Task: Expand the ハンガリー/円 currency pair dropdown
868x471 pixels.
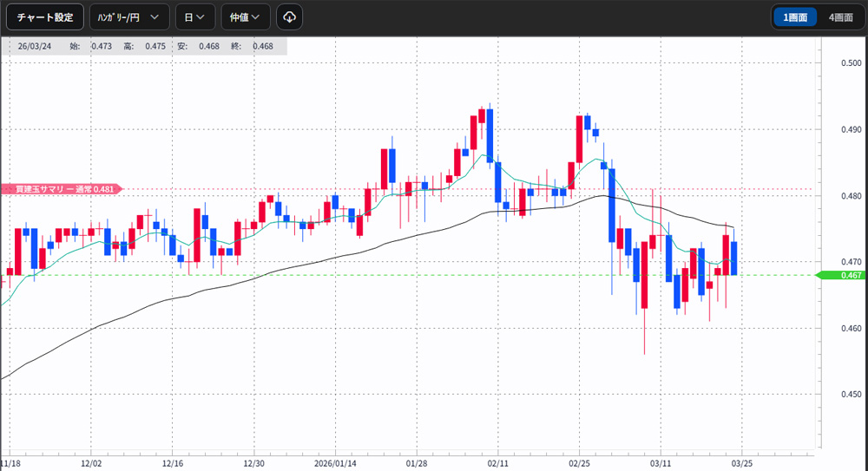Action: pos(129,16)
